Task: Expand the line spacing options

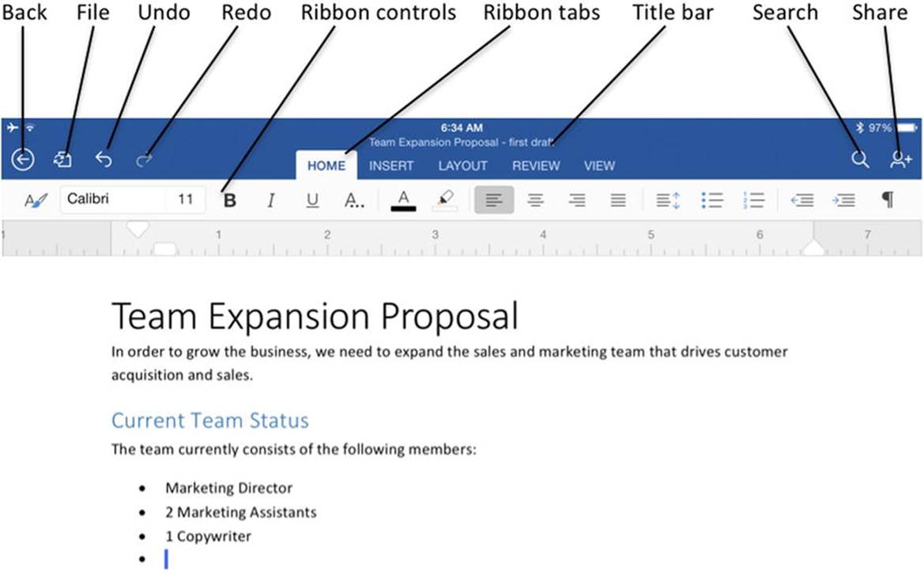Action: tap(668, 201)
